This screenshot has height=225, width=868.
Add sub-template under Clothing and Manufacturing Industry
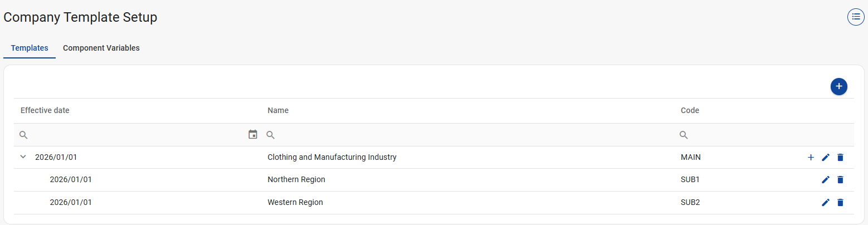[811, 158]
